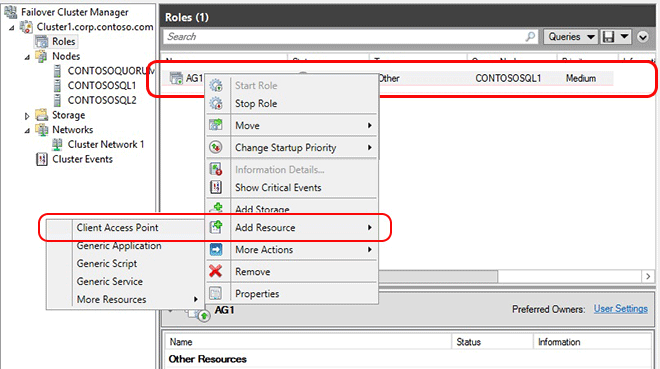This screenshot has width=660, height=369.
Task: Click the Change Startup Priority icon
Action: (216, 147)
